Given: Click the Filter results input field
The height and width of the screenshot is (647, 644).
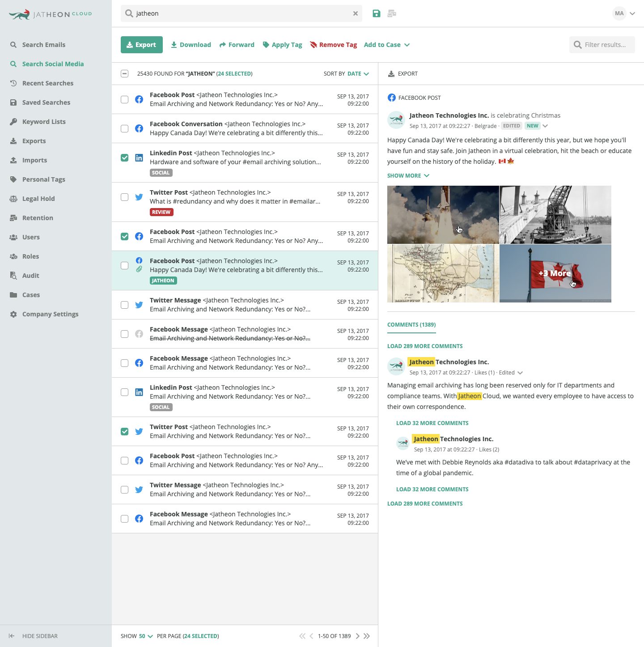Looking at the screenshot, I should [x=602, y=45].
